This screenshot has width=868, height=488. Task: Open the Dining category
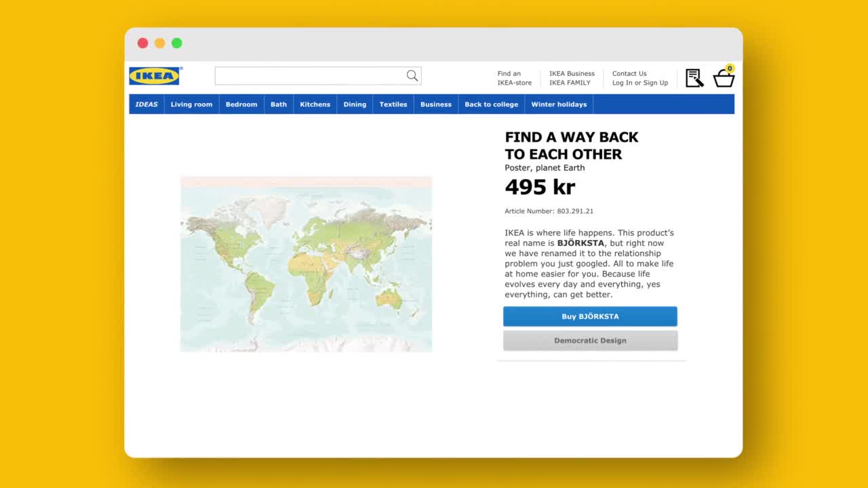[355, 104]
